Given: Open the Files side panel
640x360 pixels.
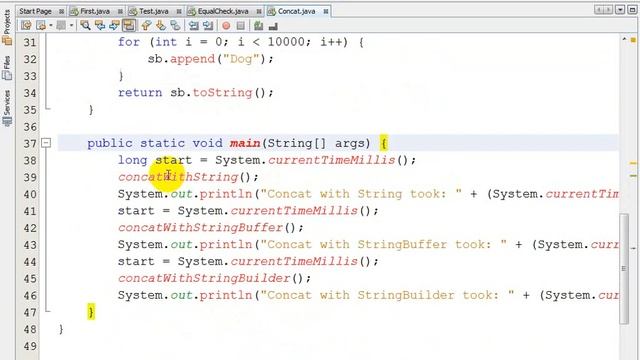Looking at the screenshot, I should click(7, 68).
